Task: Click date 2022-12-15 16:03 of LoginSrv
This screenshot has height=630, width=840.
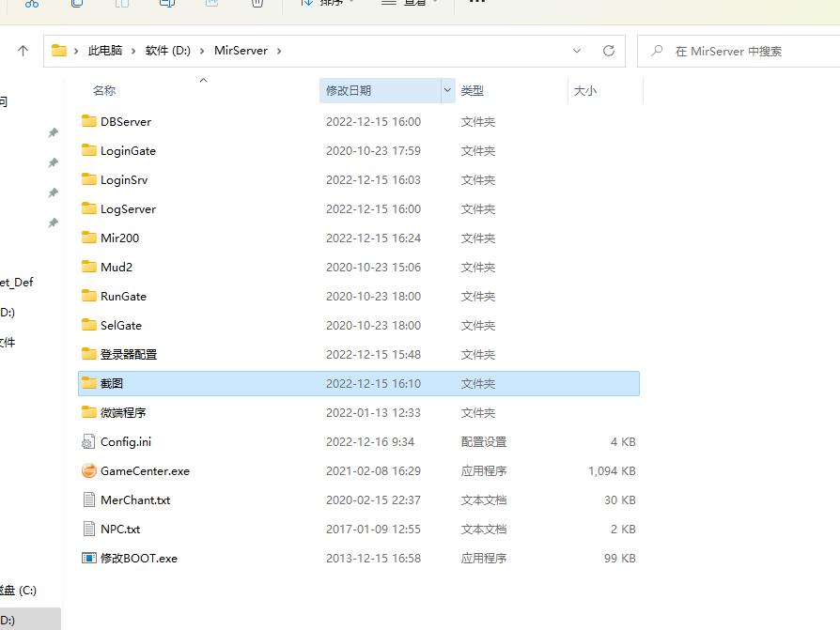Action: click(x=373, y=180)
